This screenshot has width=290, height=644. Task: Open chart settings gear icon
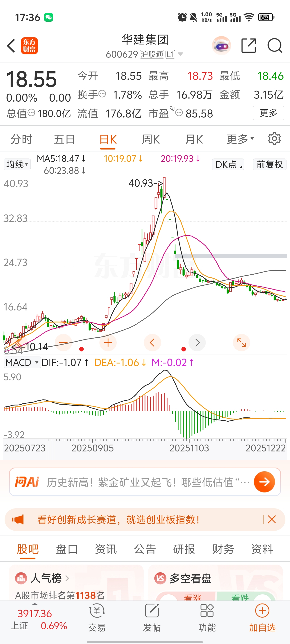pyautogui.click(x=274, y=139)
